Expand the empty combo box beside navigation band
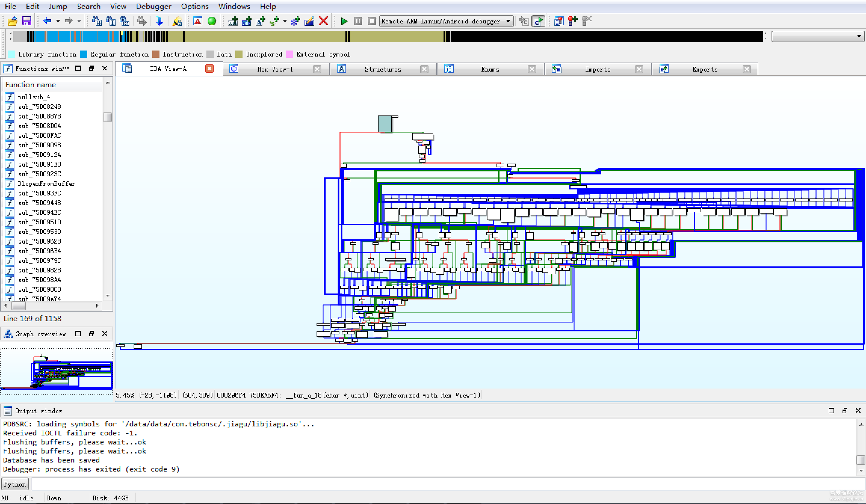Screen dimensions: 866x504 point(858,36)
